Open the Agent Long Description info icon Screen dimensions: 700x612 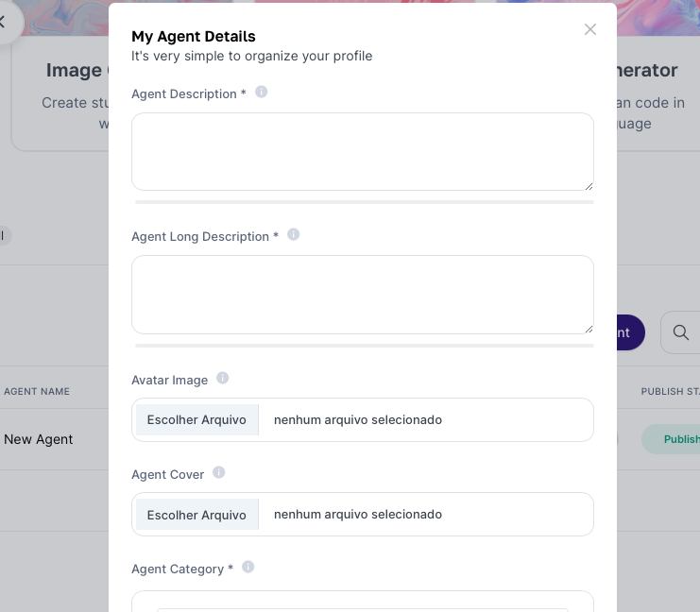tap(293, 234)
